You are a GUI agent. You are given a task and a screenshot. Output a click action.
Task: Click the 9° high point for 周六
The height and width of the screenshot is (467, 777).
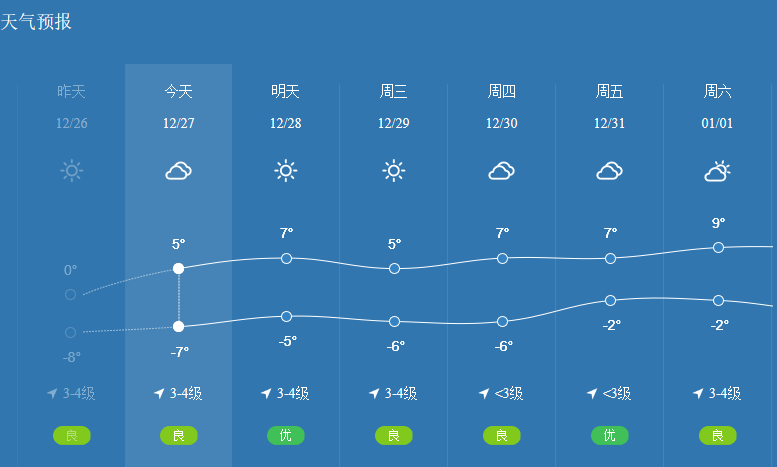[718, 247]
